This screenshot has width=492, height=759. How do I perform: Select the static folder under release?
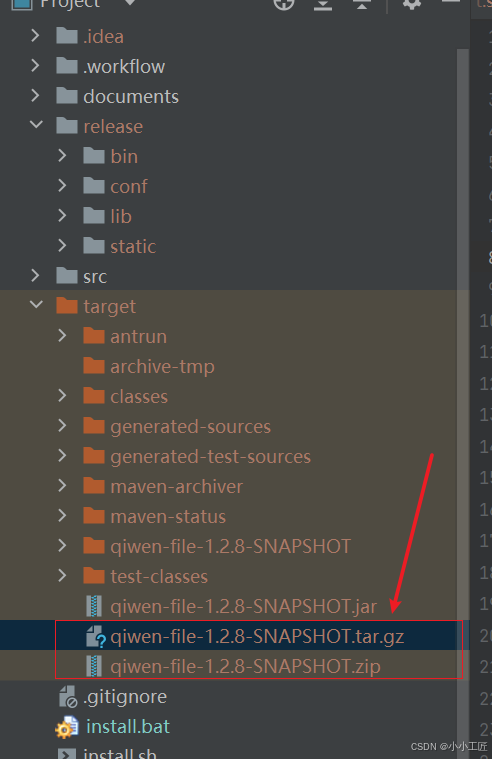coord(119,246)
